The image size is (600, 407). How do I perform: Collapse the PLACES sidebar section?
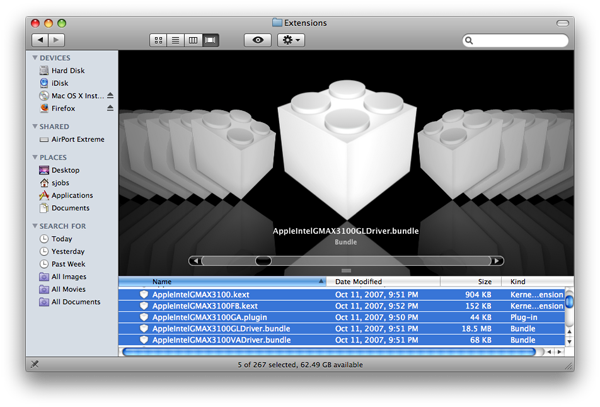pyautogui.click(x=35, y=157)
